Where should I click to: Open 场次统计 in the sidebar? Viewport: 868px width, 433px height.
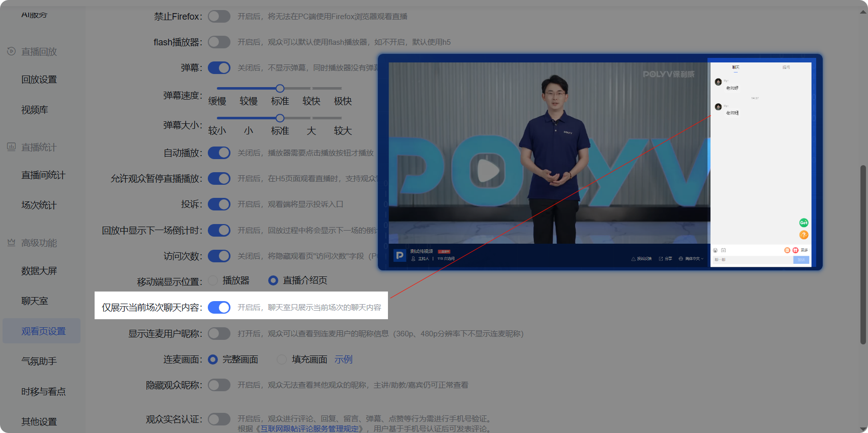point(39,205)
